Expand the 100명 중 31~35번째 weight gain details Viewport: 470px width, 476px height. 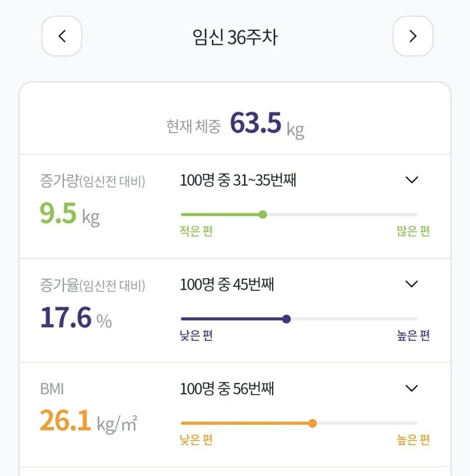412,180
